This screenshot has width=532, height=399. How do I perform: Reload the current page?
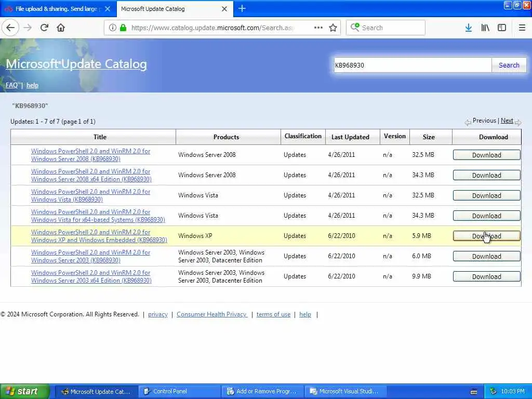click(44, 28)
